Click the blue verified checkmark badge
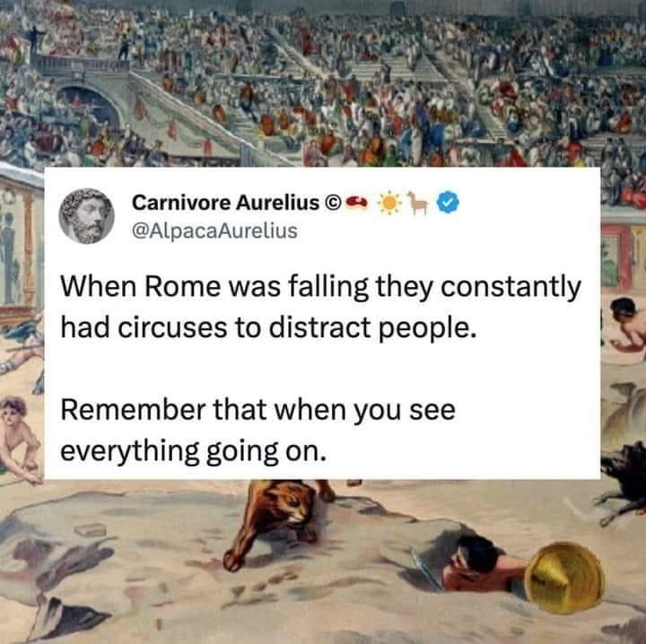The image size is (646, 644). pyautogui.click(x=448, y=203)
